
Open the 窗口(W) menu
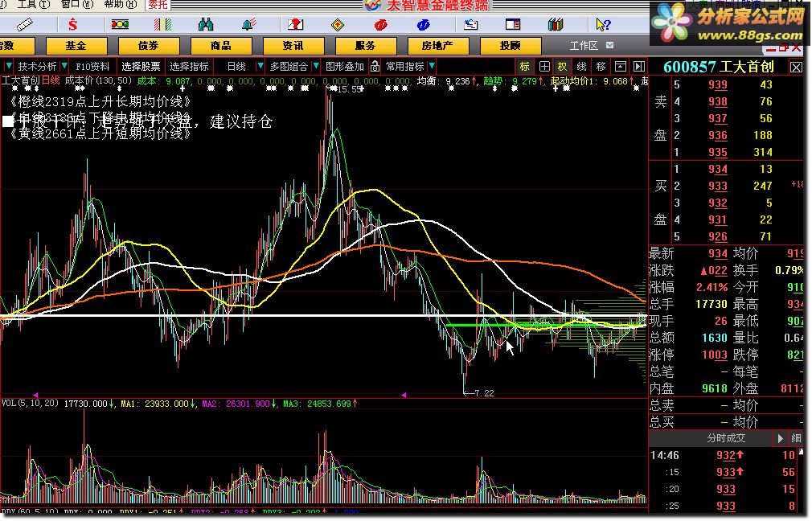point(77,4)
